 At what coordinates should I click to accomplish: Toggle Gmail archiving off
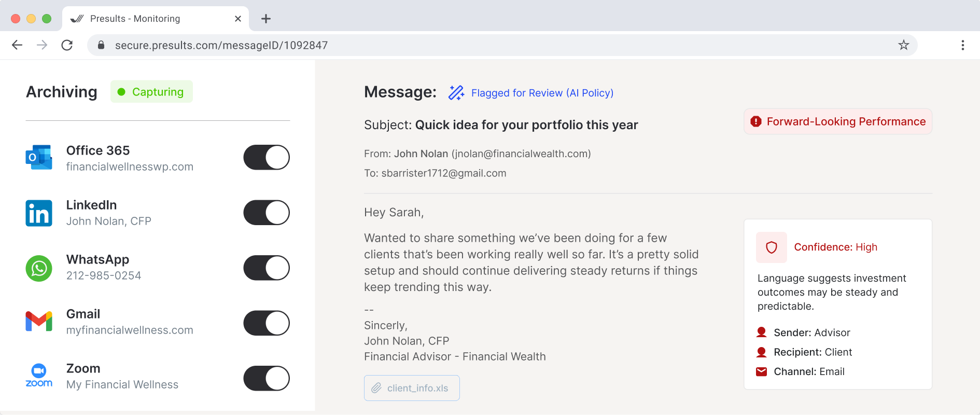(x=267, y=323)
